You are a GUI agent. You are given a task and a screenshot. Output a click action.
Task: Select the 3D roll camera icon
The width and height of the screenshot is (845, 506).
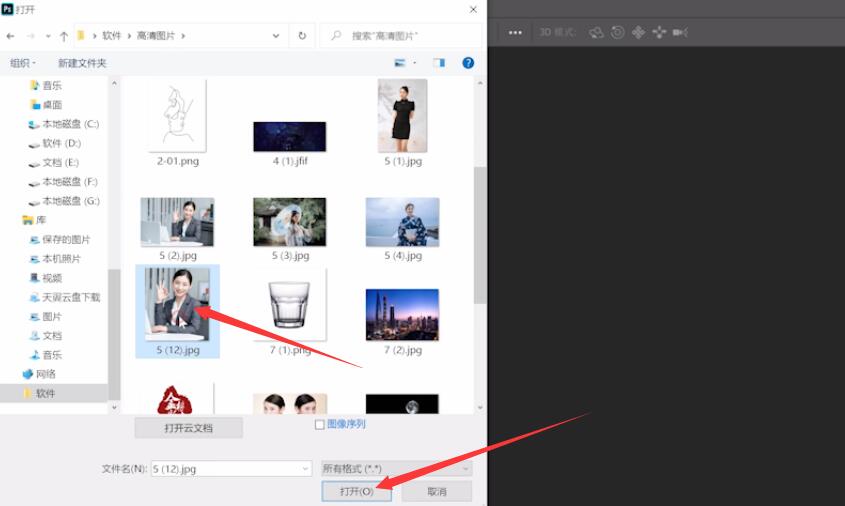tap(618, 32)
